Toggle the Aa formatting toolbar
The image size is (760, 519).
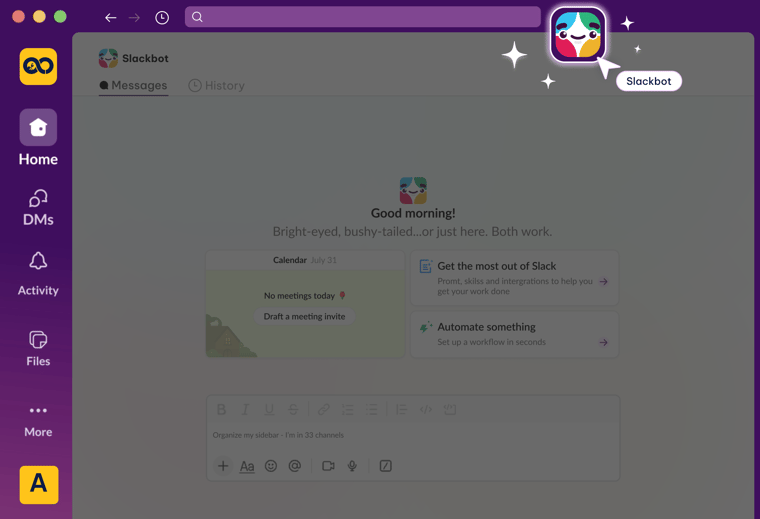click(x=247, y=466)
